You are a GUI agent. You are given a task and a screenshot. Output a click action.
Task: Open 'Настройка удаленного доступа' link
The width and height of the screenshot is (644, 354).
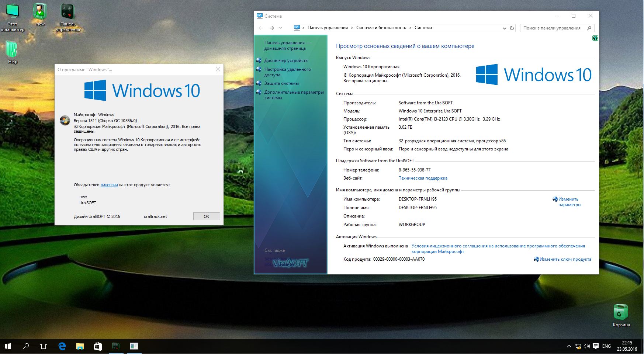click(287, 72)
